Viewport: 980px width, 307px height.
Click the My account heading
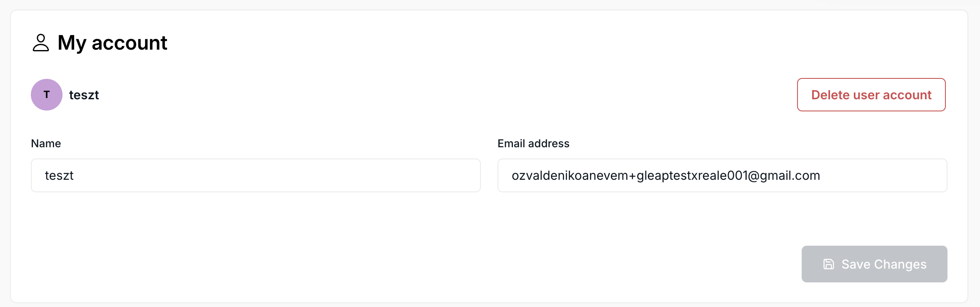coord(112,43)
